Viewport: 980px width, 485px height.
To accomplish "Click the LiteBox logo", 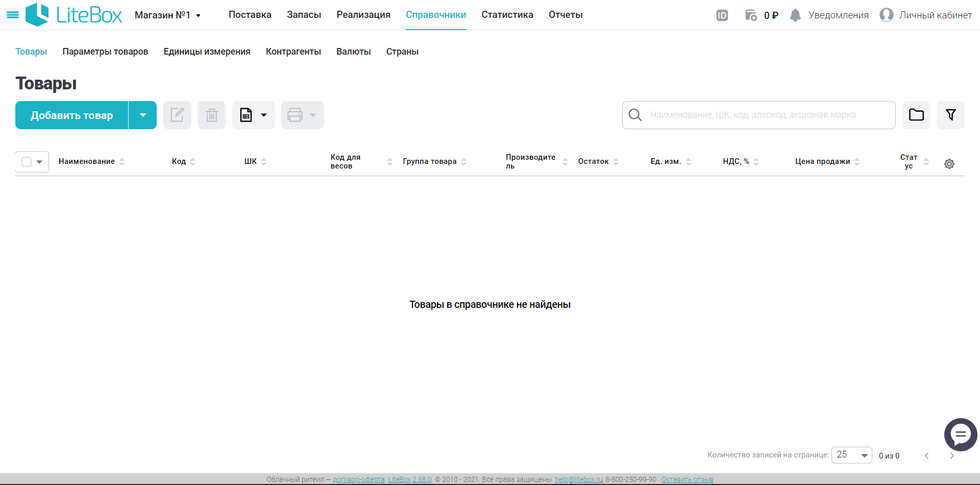I will (x=74, y=15).
